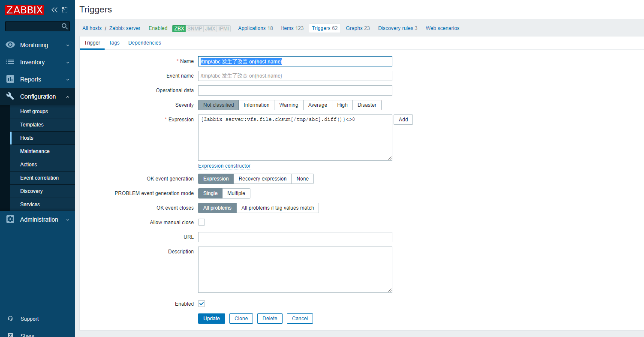Open the Graphs 23 link

click(x=358, y=28)
